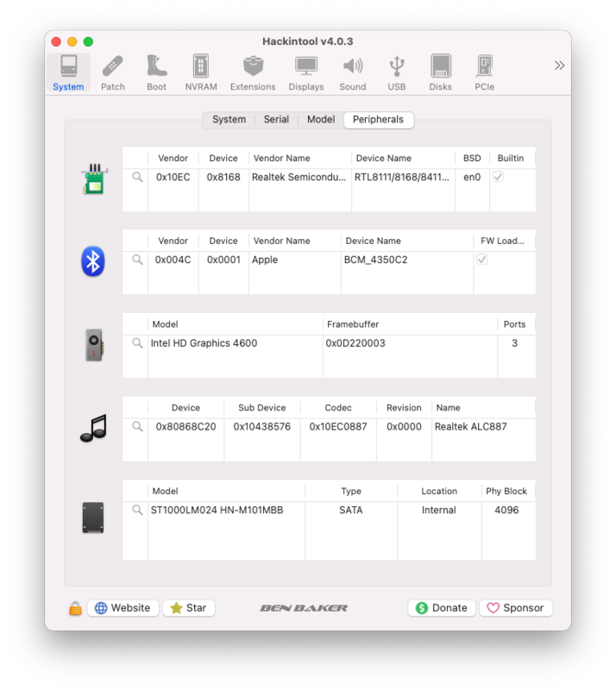Click the Phy Block column header

(506, 491)
